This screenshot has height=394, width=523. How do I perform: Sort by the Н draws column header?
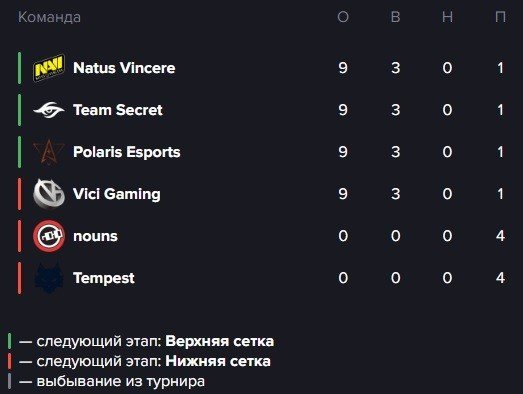447,17
